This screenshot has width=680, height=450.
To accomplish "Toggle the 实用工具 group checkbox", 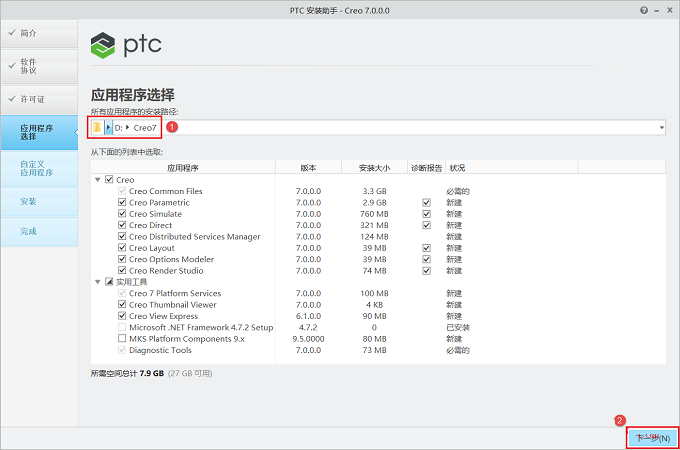I will click(x=109, y=282).
